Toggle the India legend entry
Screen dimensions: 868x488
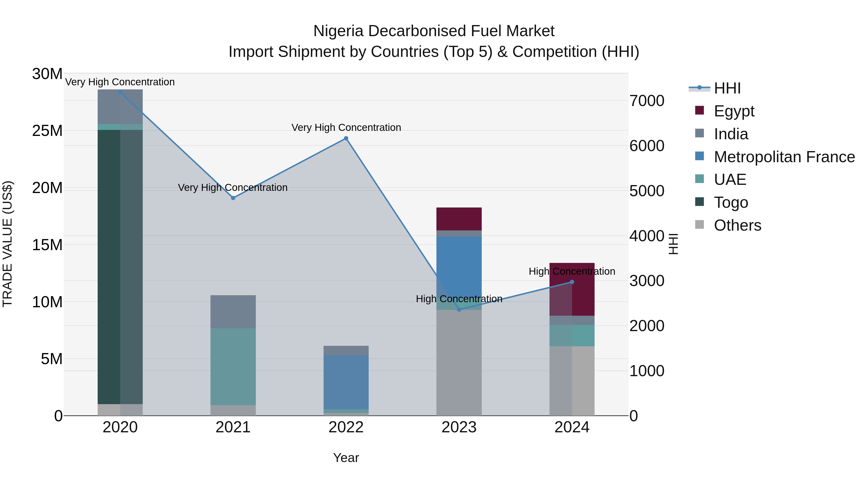click(x=721, y=134)
